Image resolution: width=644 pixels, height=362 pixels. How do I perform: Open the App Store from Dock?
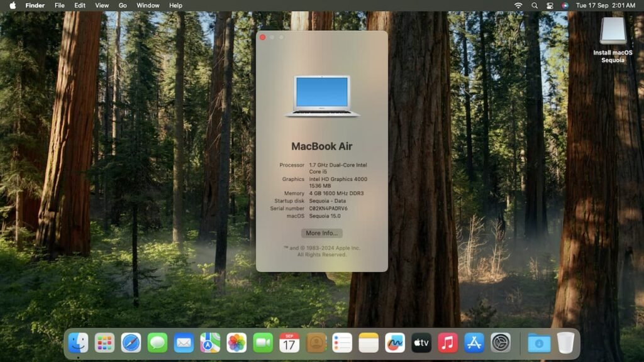pyautogui.click(x=474, y=343)
